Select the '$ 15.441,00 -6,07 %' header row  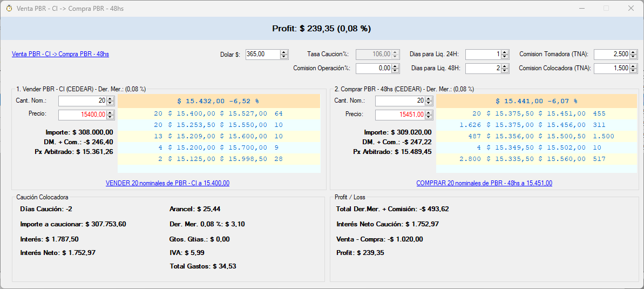click(x=537, y=101)
